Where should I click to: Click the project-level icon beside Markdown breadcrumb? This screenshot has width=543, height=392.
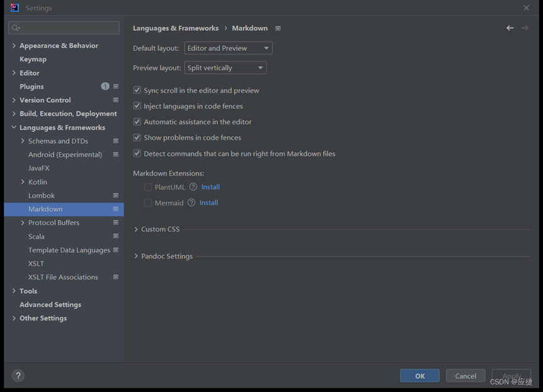pos(277,28)
